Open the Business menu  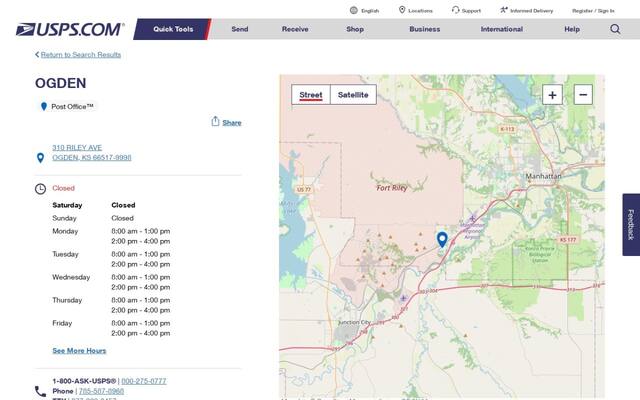pyautogui.click(x=424, y=29)
